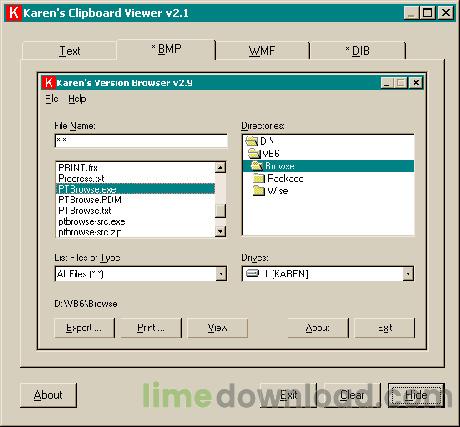
Task: Click the Clear button
Action: [352, 395]
